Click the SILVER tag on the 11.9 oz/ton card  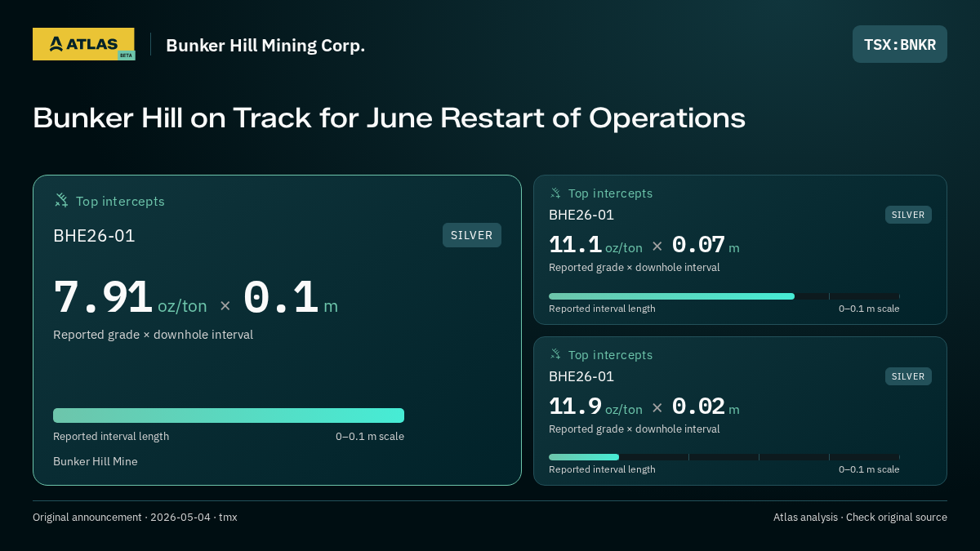[908, 376]
